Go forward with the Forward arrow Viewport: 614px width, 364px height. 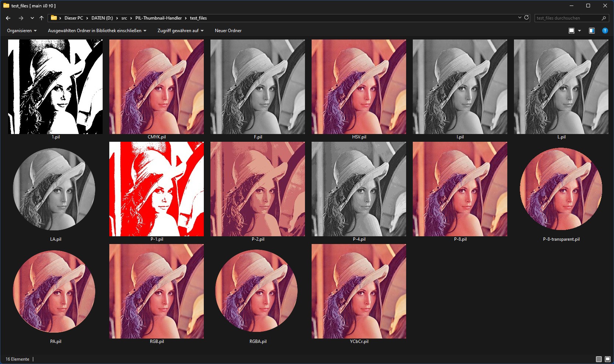pos(21,18)
